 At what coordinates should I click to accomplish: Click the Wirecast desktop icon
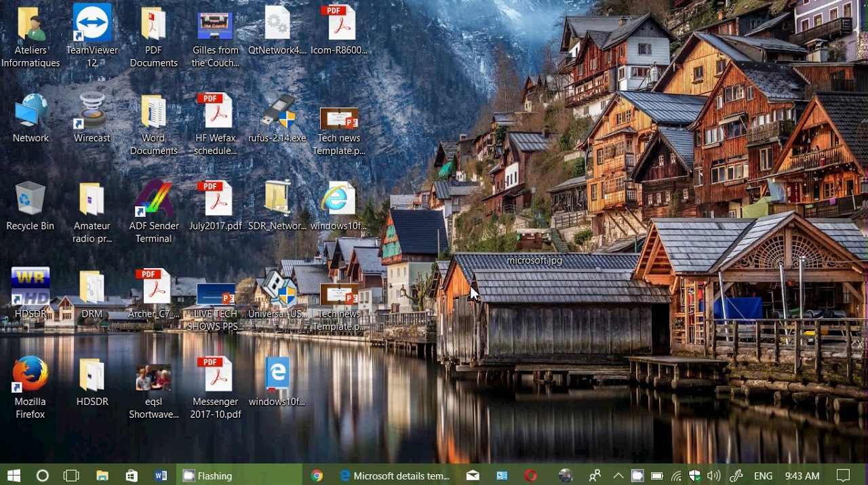pyautogui.click(x=92, y=112)
